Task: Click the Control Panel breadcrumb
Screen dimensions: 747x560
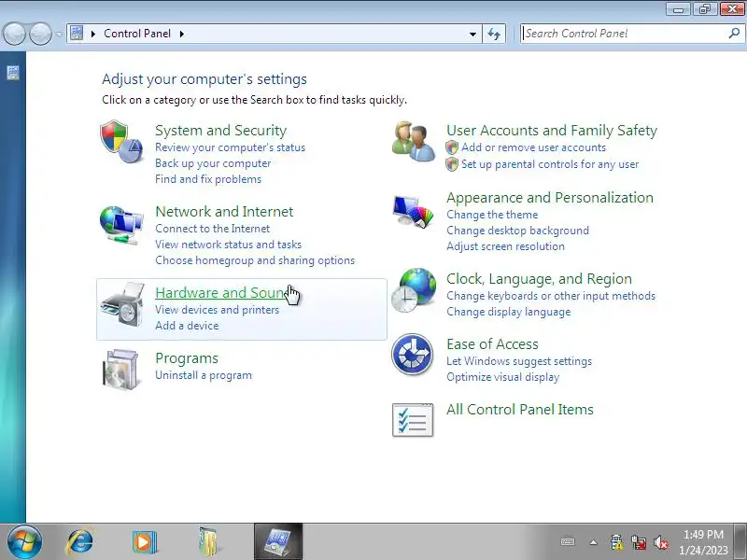Action: pyautogui.click(x=136, y=34)
